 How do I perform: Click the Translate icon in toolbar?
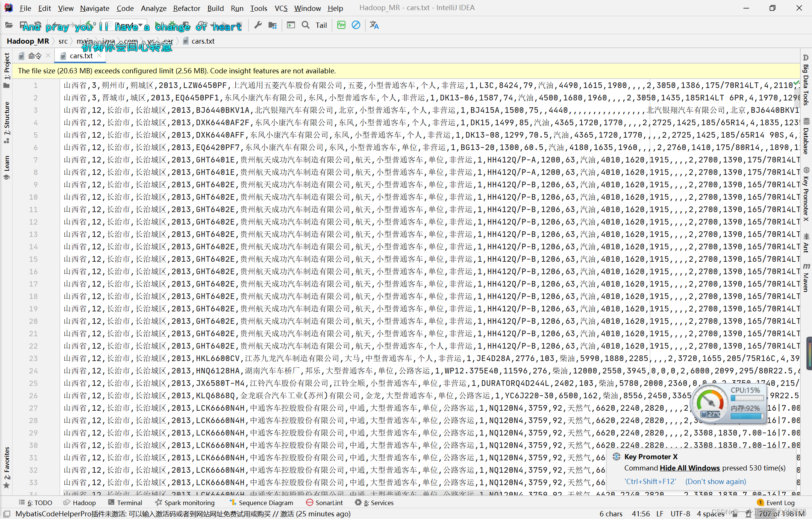[374, 25]
